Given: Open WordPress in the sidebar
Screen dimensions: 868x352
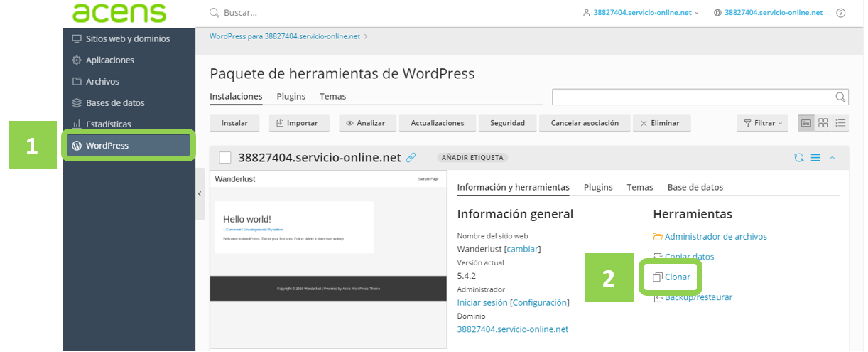Looking at the screenshot, I should (x=129, y=145).
